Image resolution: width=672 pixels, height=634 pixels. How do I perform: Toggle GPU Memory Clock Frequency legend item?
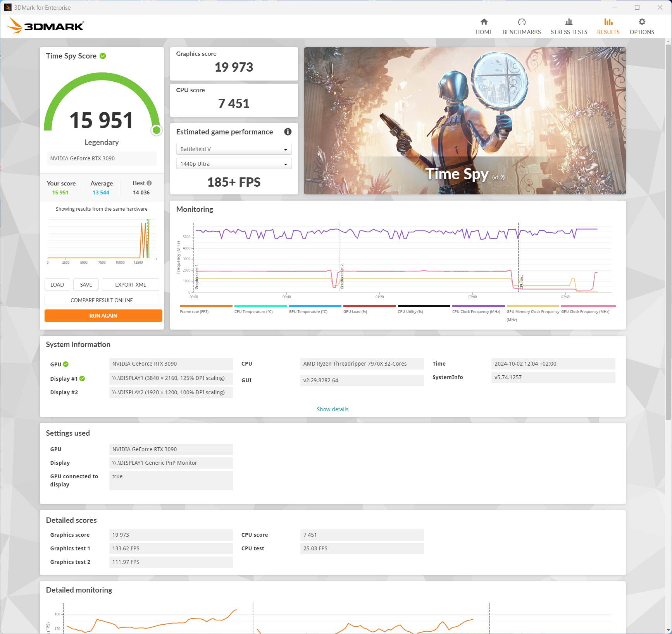pyautogui.click(x=533, y=313)
